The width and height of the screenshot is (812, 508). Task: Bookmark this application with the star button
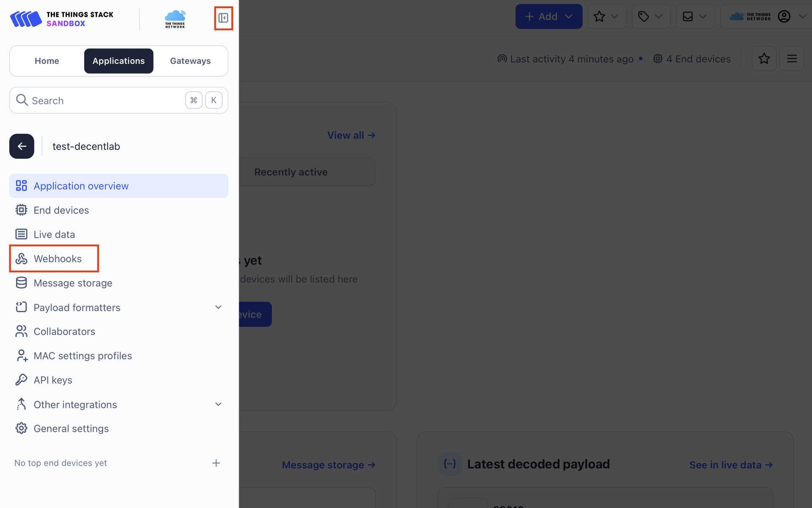tap(764, 58)
